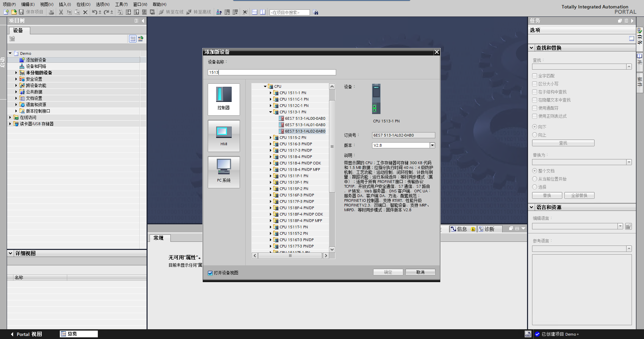Expand the CPU 1515-2 PN folder
Image resolution: width=644 pixels, height=339 pixels.
pyautogui.click(x=270, y=138)
